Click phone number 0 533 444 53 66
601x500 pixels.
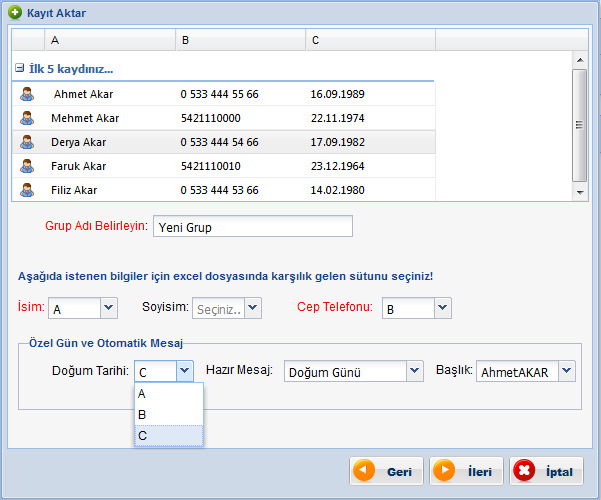[220, 190]
